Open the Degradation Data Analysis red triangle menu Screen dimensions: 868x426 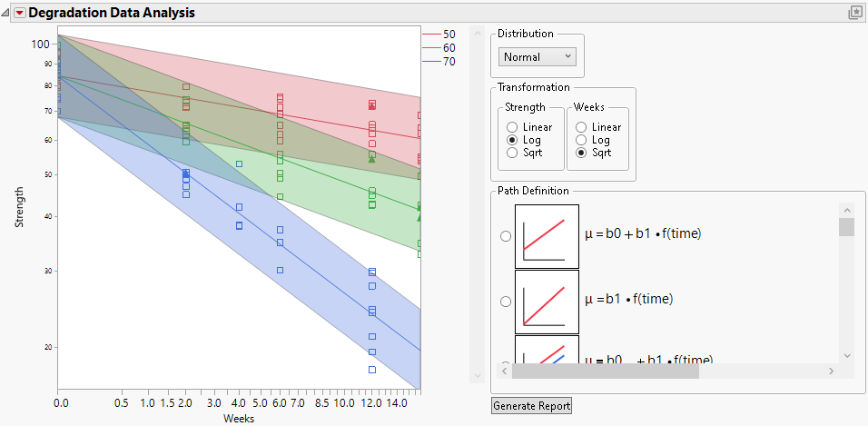click(x=19, y=14)
